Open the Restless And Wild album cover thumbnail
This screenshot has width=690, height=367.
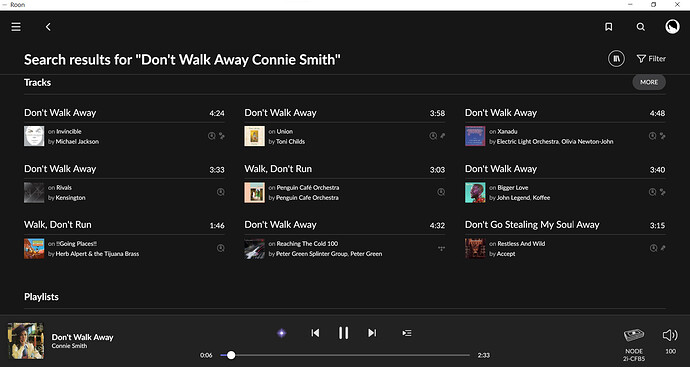(475, 249)
